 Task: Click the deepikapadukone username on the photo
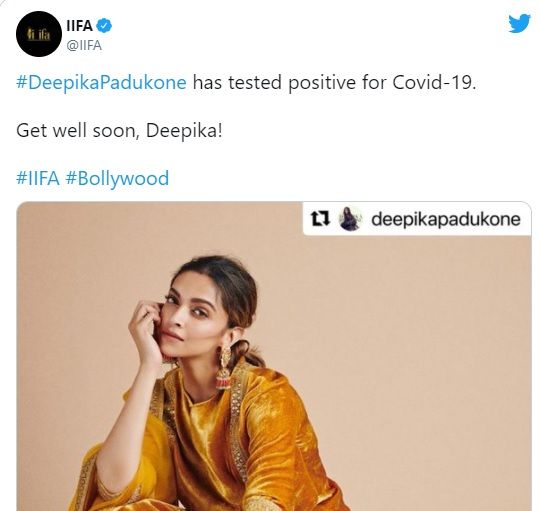click(x=446, y=220)
